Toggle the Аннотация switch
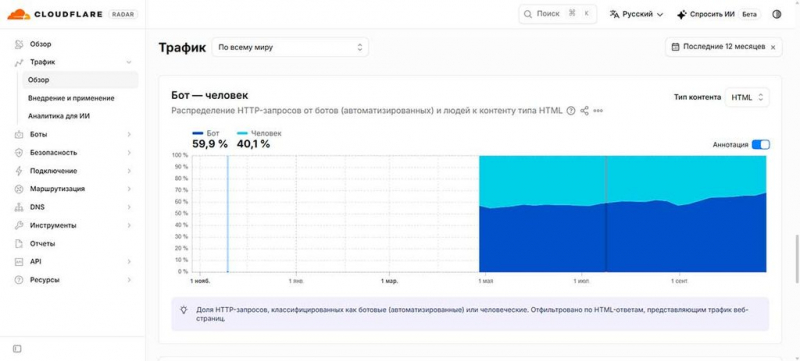 coord(761,145)
